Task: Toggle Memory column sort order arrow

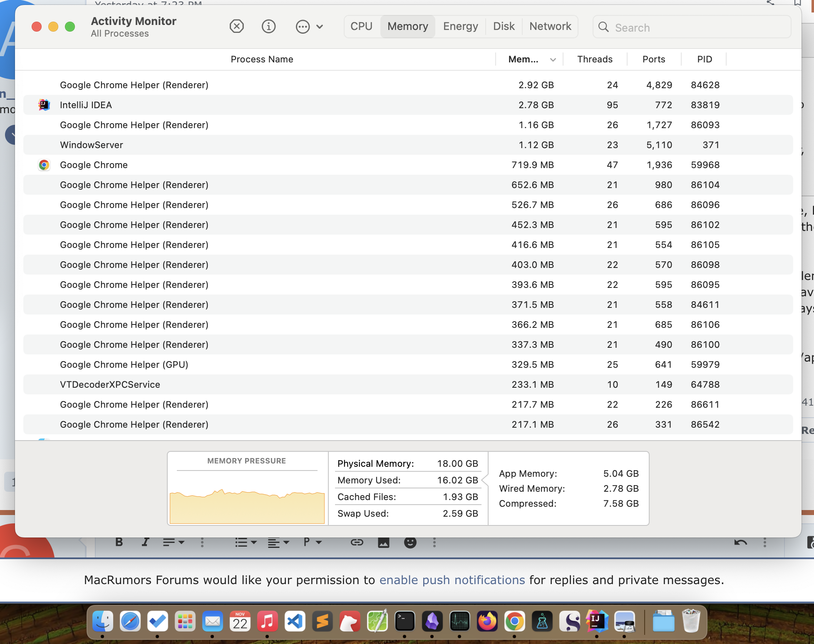Action: click(x=553, y=59)
